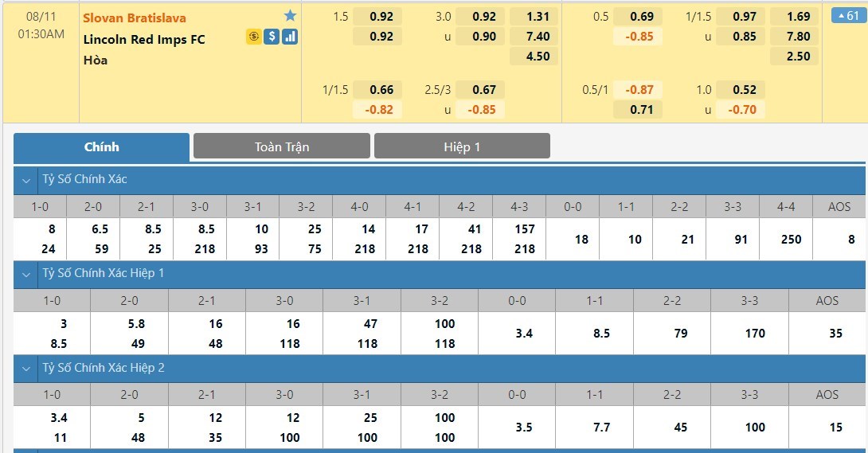Open match statistics bar chart icon
868x453 pixels.
point(290,37)
